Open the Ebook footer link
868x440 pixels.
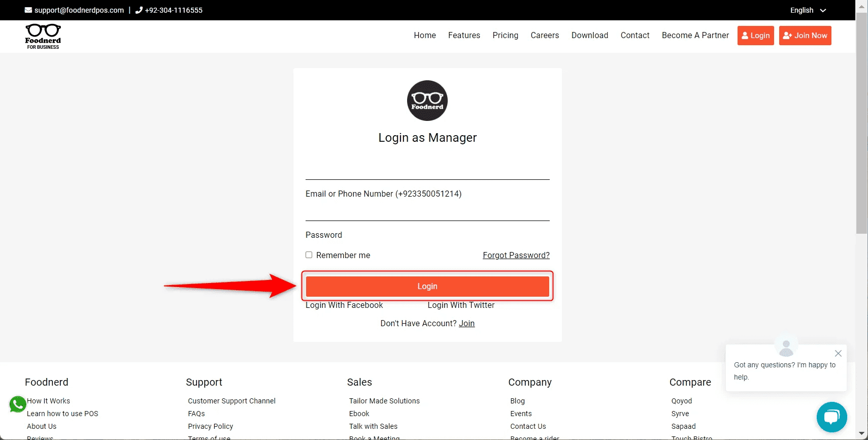[359, 414]
